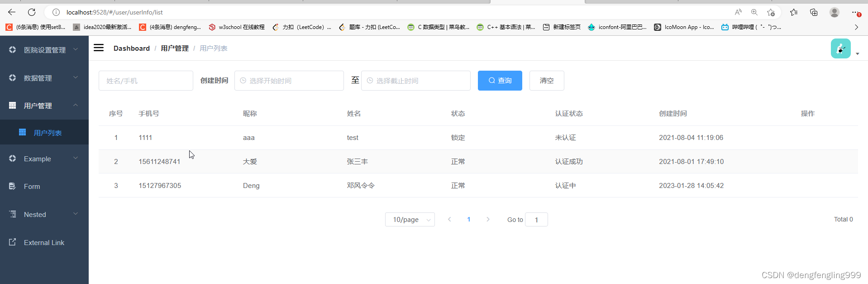Open the favorites list icon
The image size is (868, 284).
coord(794,12)
